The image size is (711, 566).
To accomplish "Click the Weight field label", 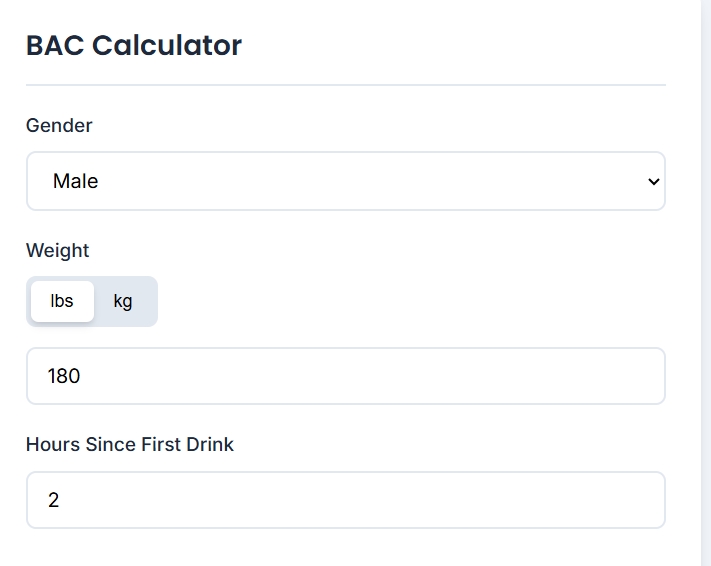I will tap(58, 250).
